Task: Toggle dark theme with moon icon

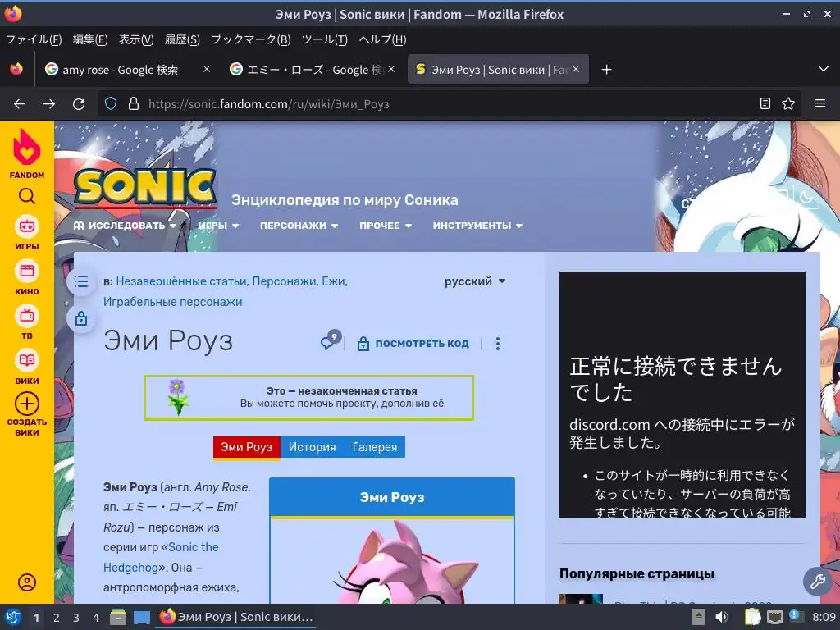Action: pos(806,198)
